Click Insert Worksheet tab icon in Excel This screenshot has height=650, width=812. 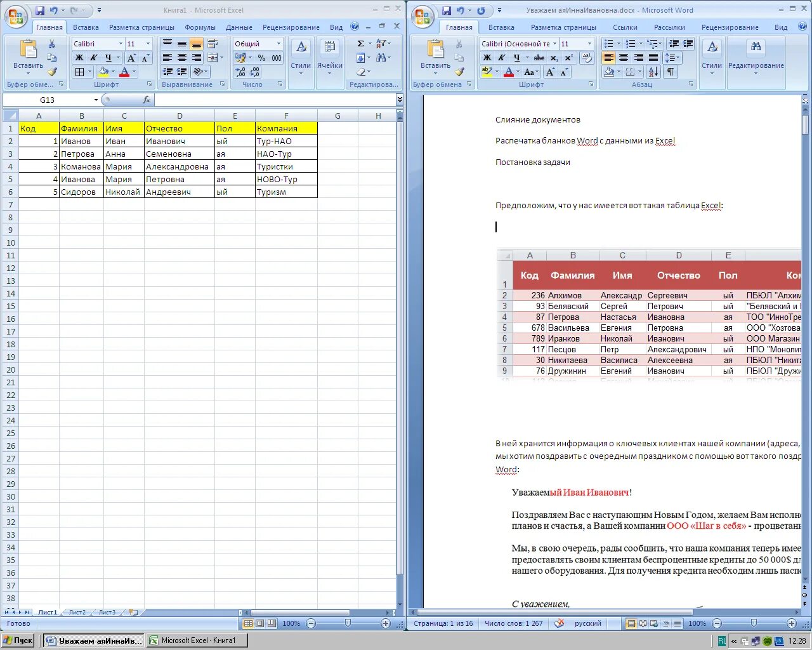133,613
